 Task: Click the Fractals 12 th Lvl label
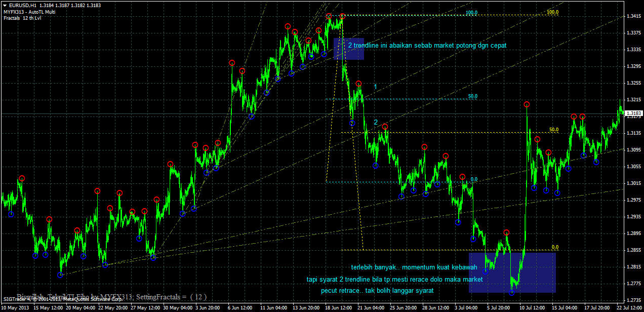pos(22,18)
